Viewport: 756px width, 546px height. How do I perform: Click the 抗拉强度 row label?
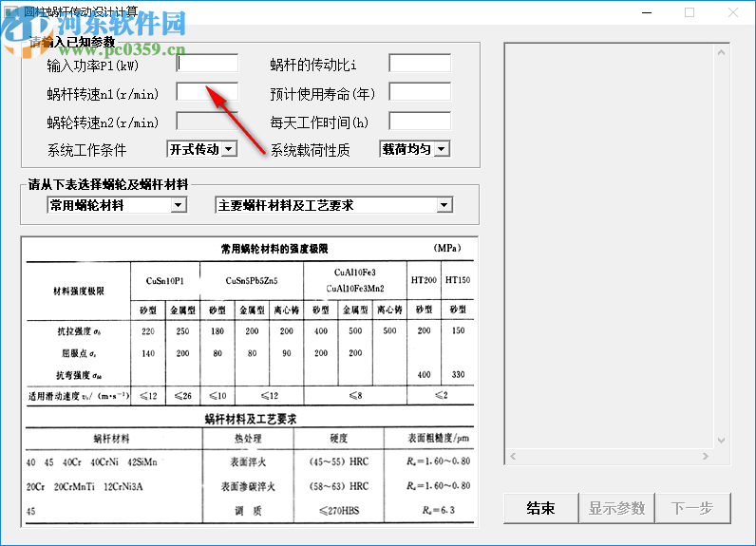coord(79,331)
